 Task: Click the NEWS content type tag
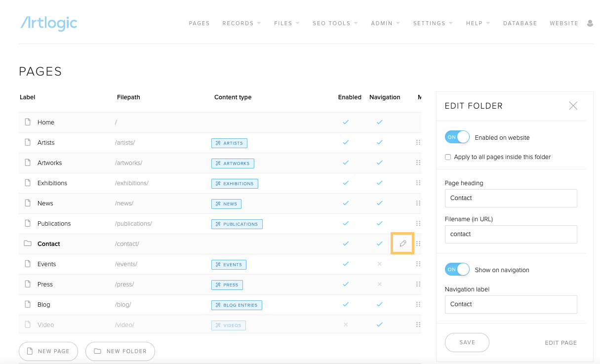click(226, 204)
